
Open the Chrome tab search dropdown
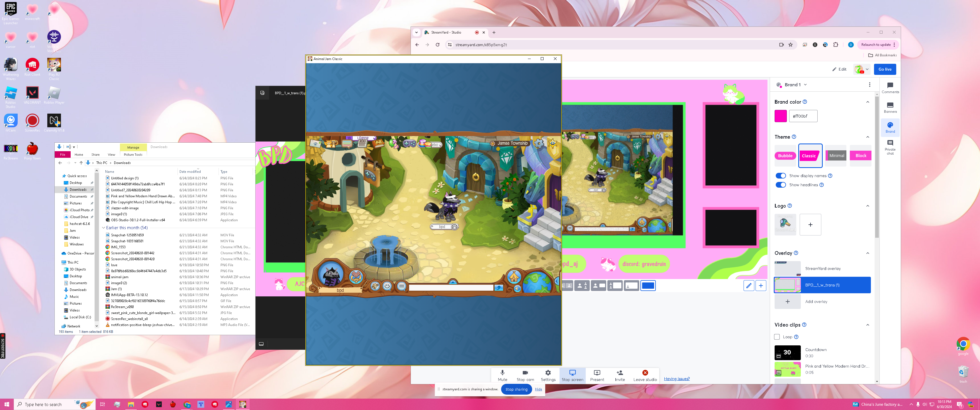416,32
